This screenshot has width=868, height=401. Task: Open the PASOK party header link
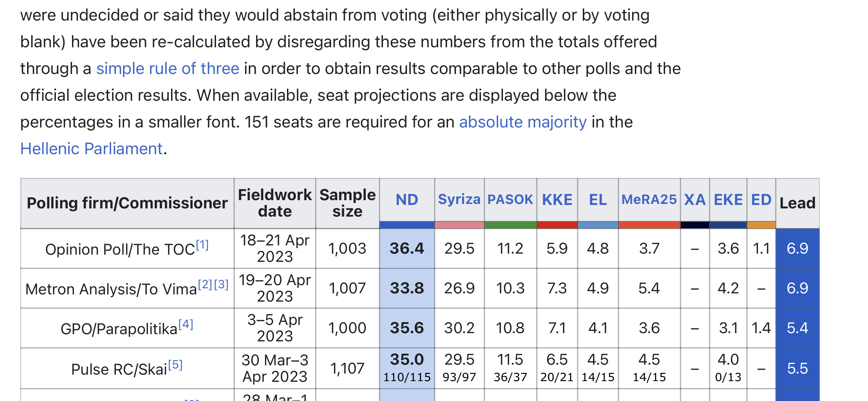[510, 199]
